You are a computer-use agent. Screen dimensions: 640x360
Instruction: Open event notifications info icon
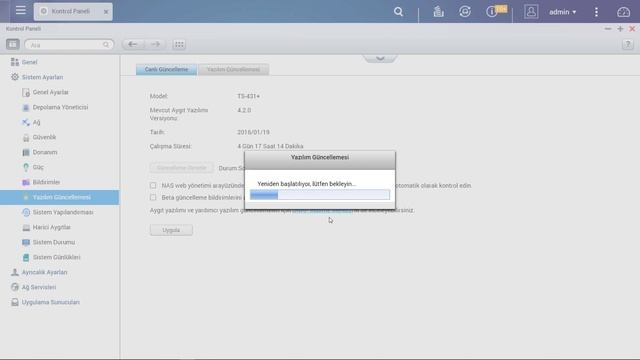(x=491, y=12)
